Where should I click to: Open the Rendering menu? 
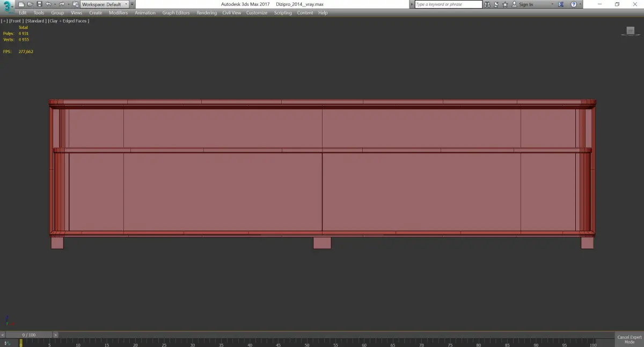coord(207,13)
